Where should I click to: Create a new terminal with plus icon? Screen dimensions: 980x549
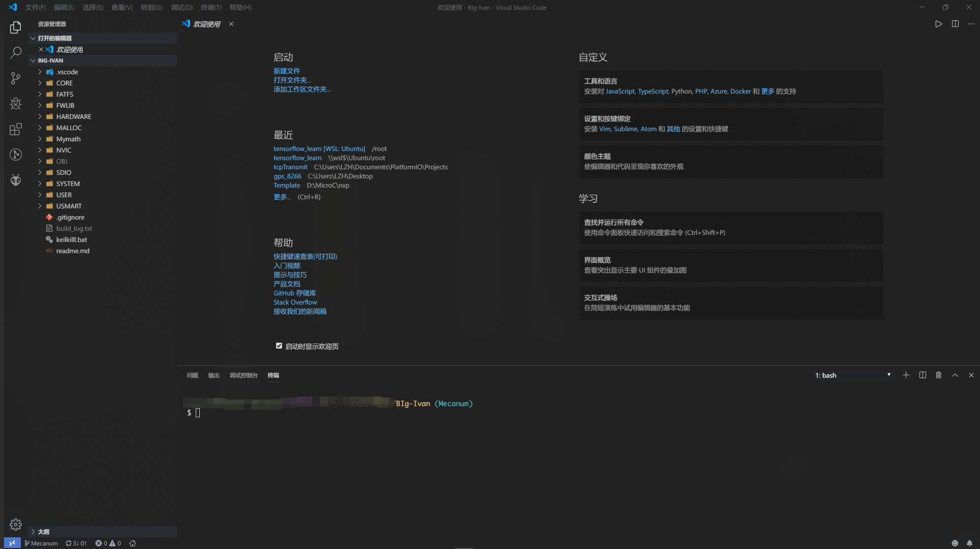[x=906, y=375]
